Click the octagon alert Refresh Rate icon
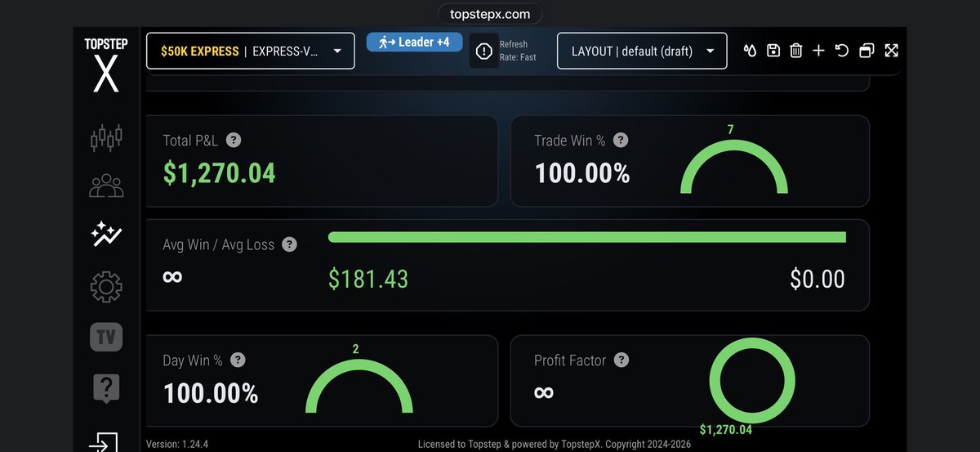The image size is (980, 452). pyautogui.click(x=483, y=51)
